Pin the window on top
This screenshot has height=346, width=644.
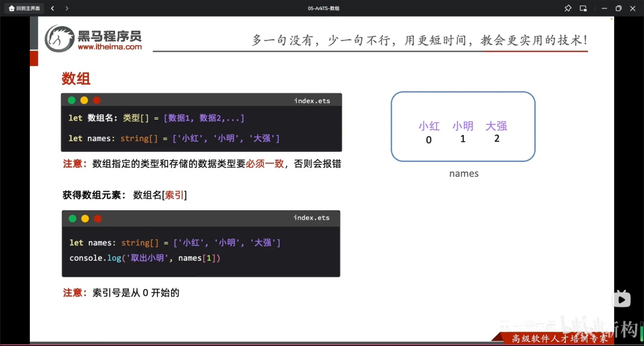click(x=568, y=8)
